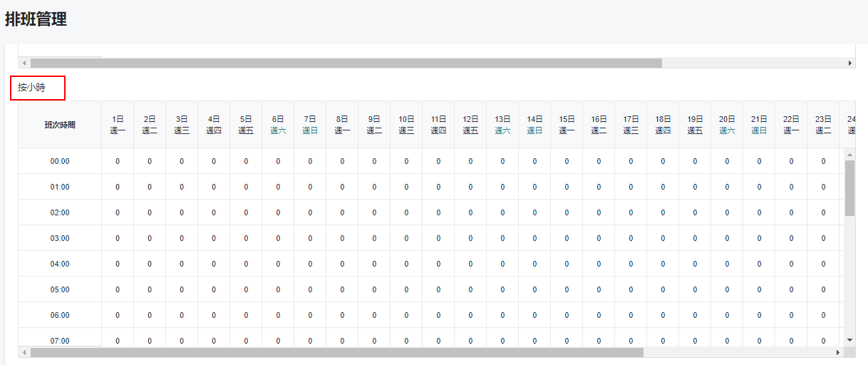Viewport: 868px width, 365px height.
Task: Click the vertical scrollbar thumb in table
Action: click(x=849, y=187)
